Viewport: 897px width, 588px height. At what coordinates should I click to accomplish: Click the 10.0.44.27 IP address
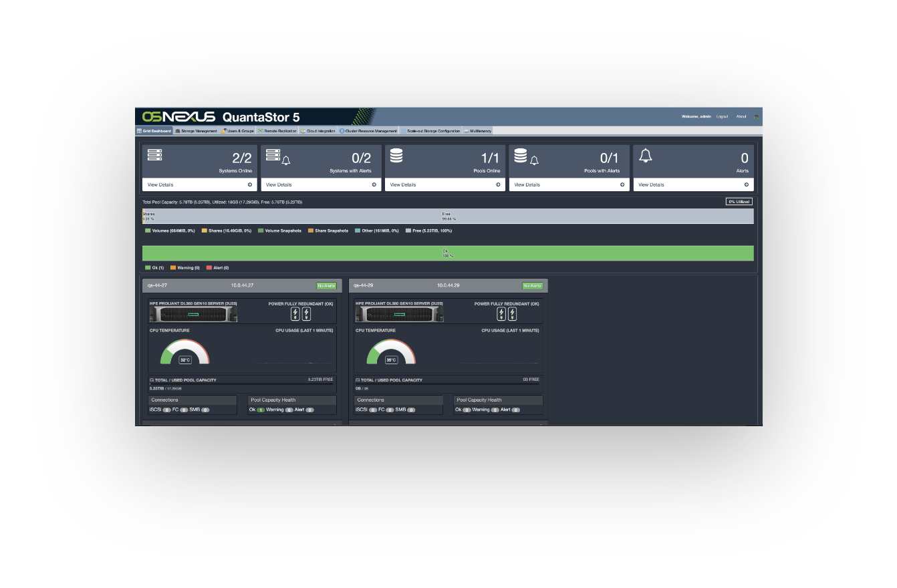tap(242, 285)
